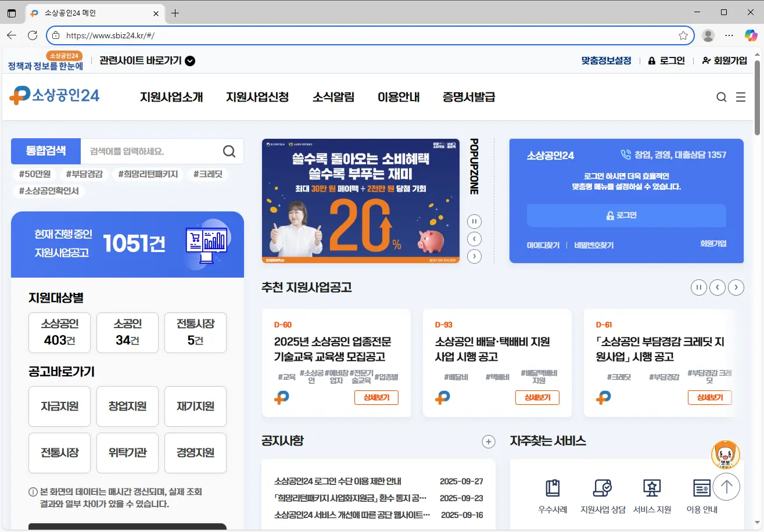Click the scroll-to-top arrow button
This screenshot has width=764, height=532.
pyautogui.click(x=726, y=487)
